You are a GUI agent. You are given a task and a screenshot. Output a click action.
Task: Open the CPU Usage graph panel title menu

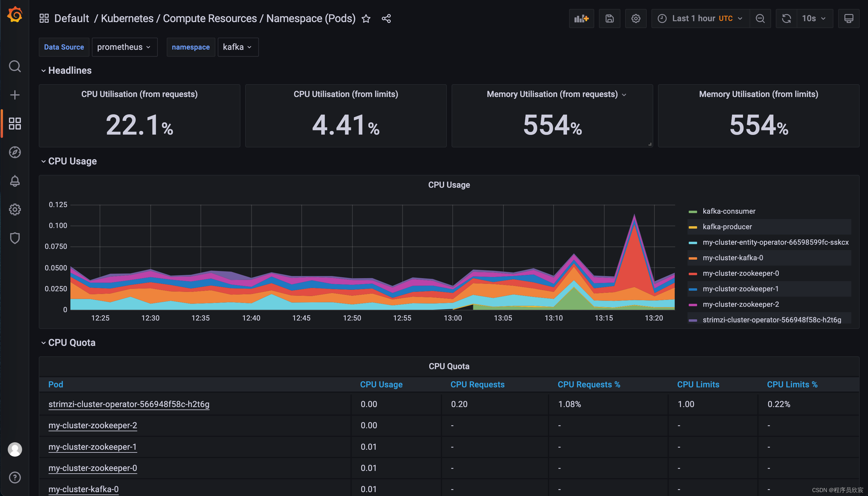click(449, 185)
